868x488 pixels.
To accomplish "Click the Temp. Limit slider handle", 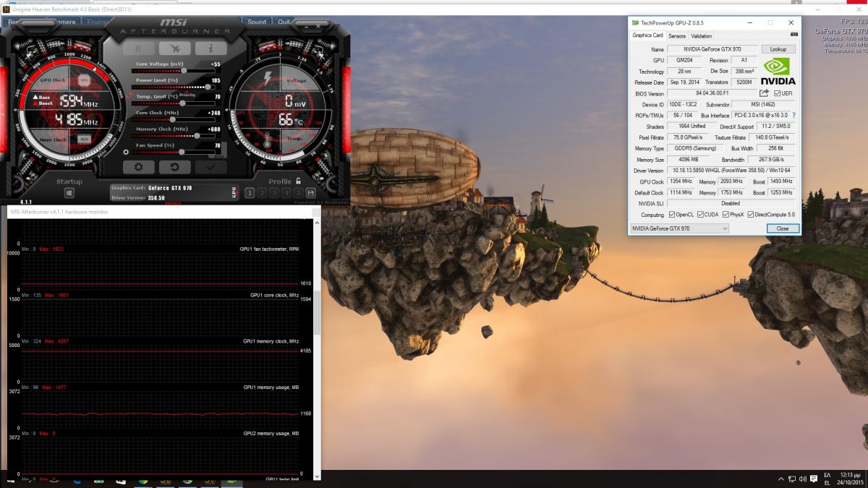I will coord(182,103).
